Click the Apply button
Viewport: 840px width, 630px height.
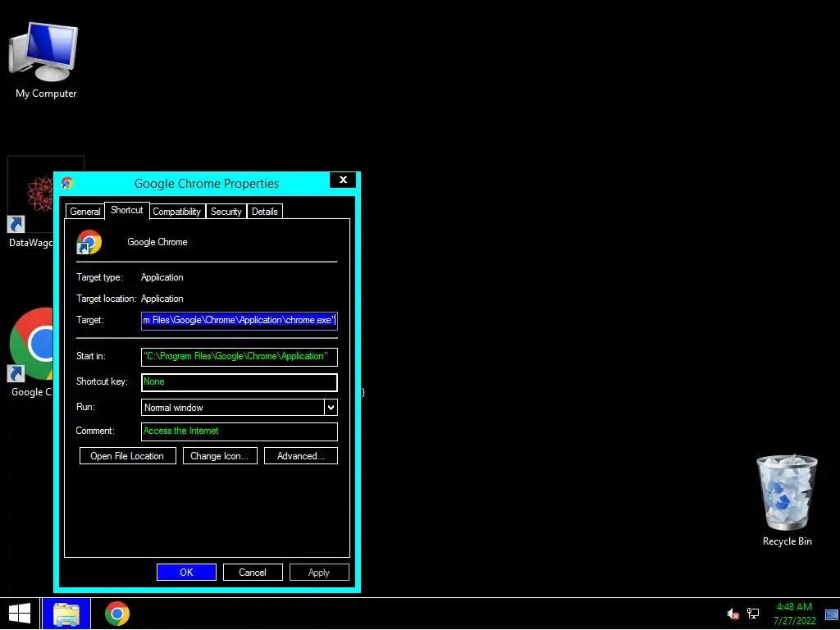[319, 572]
